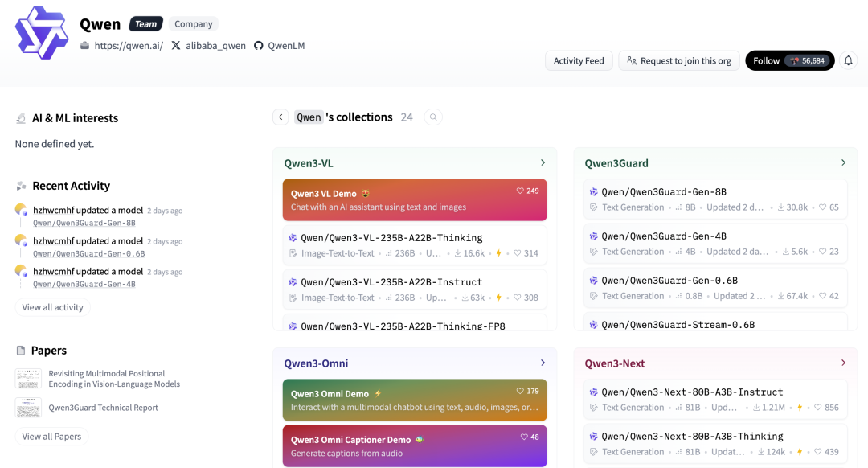Viewport: 868px width, 468px height.
Task: Click Request to join this org
Action: tap(678, 60)
